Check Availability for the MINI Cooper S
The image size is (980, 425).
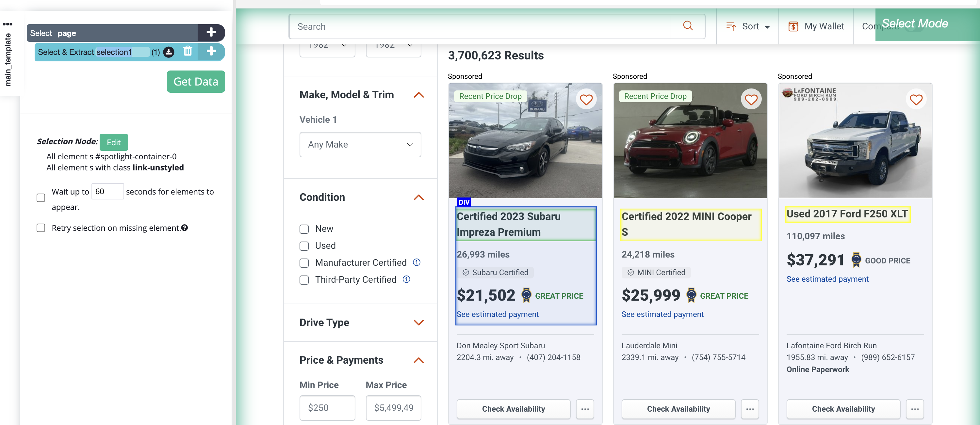point(678,409)
